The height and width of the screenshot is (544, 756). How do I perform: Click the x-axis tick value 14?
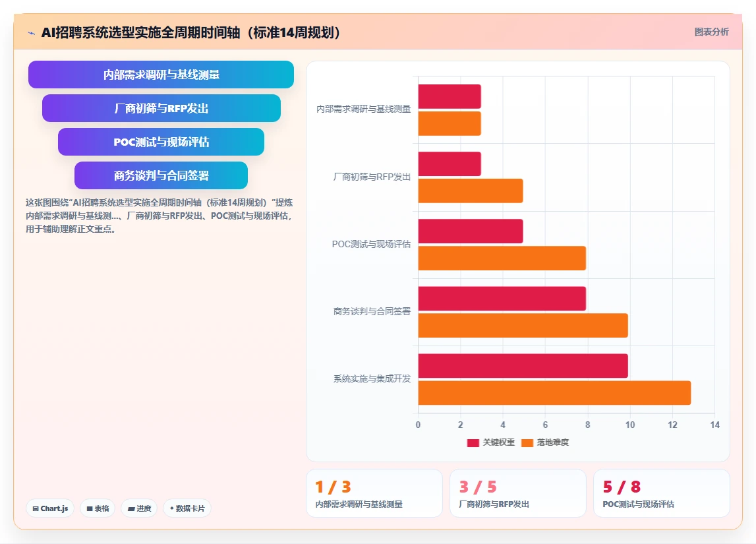714,425
